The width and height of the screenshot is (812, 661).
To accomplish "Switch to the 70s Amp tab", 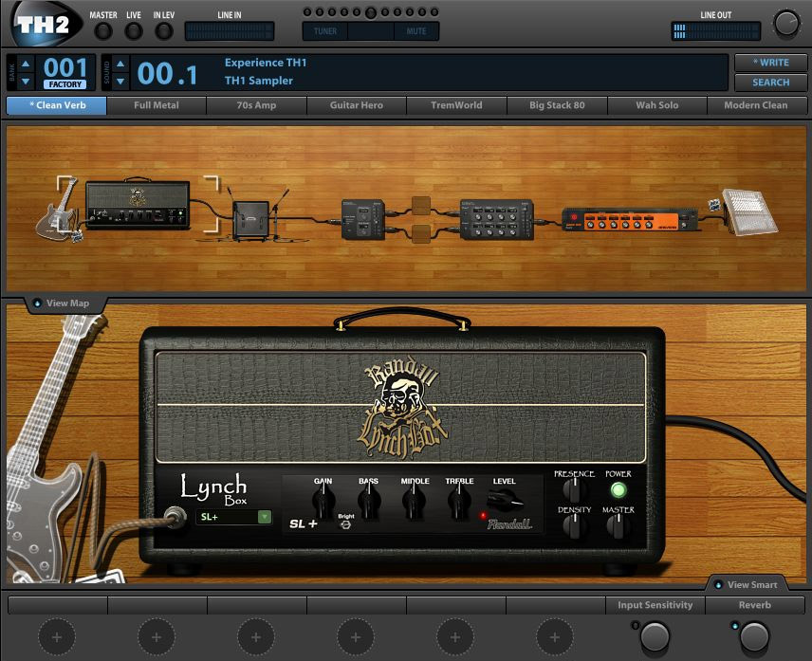I will pos(256,105).
